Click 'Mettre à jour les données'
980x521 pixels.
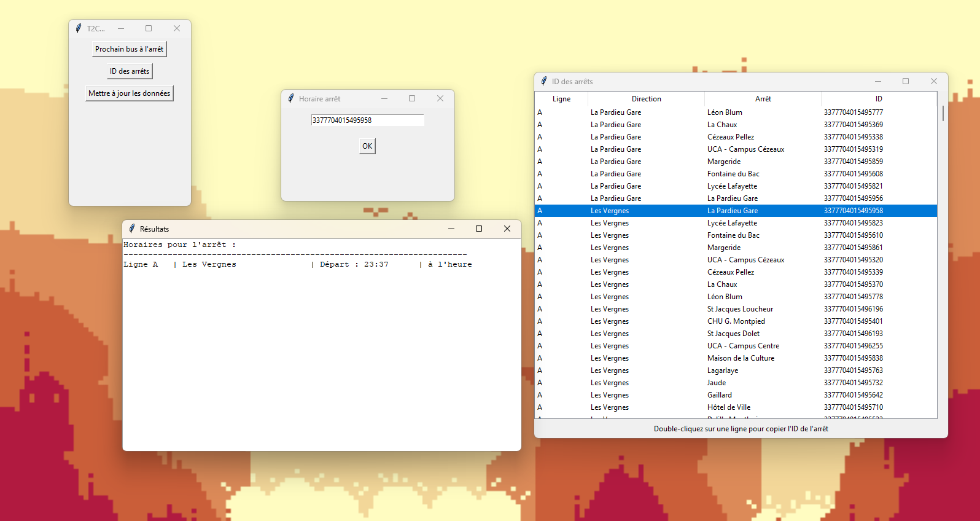[130, 93]
